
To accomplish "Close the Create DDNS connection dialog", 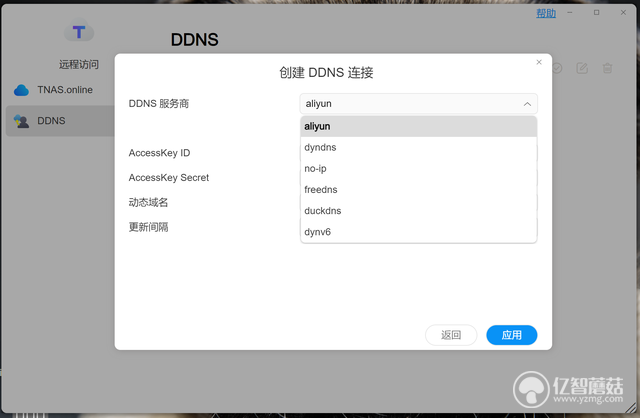I will [x=539, y=62].
